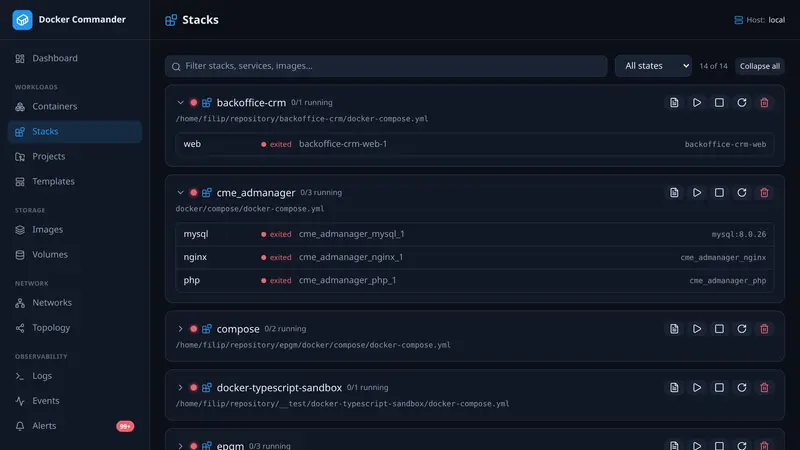Click the cme_admanager_nginx image name
This screenshot has width=800, height=450.
(x=723, y=258)
